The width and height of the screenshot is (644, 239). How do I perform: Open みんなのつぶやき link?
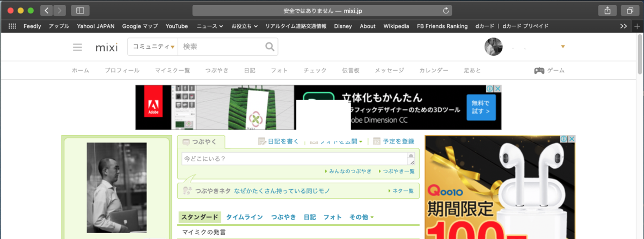tap(350, 171)
